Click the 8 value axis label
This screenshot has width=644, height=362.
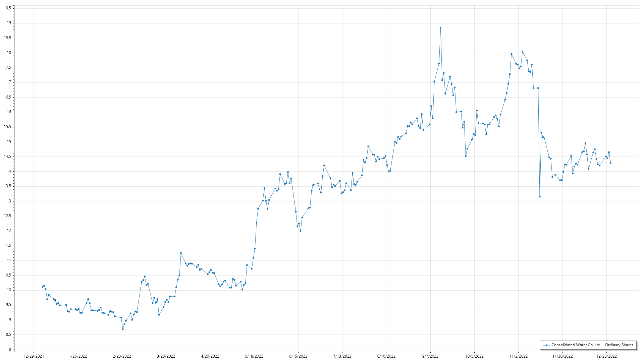point(10,349)
